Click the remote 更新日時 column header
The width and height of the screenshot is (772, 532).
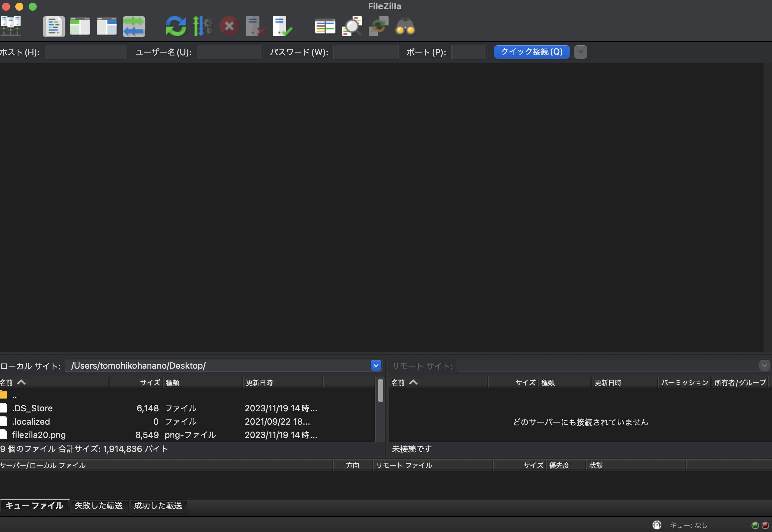(x=625, y=382)
